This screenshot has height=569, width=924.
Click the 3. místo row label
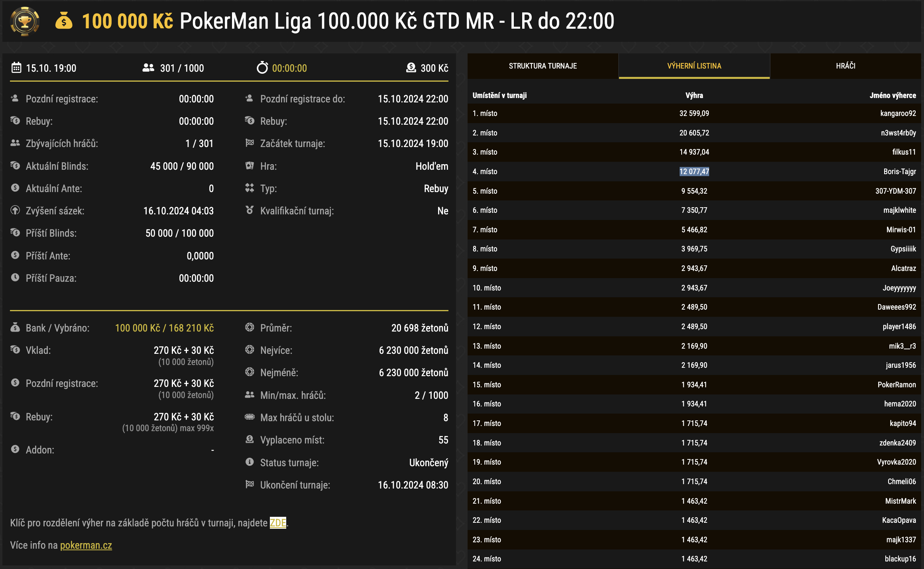tap(485, 152)
